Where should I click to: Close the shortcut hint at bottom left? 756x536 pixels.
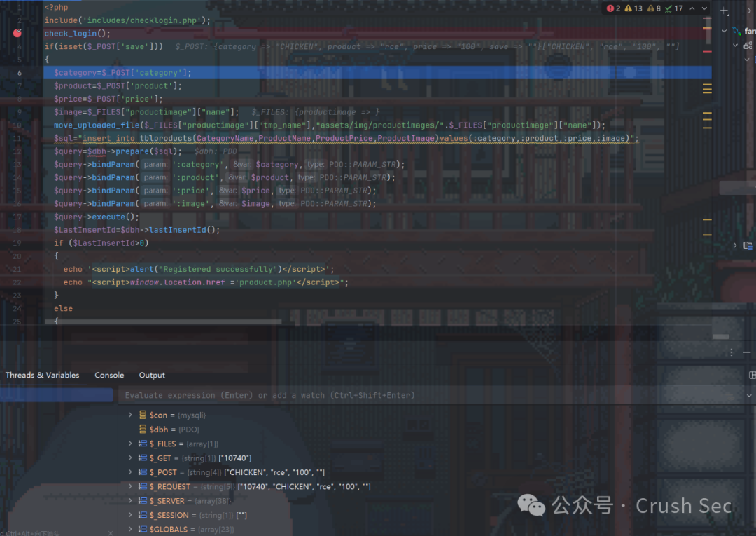[111, 532]
